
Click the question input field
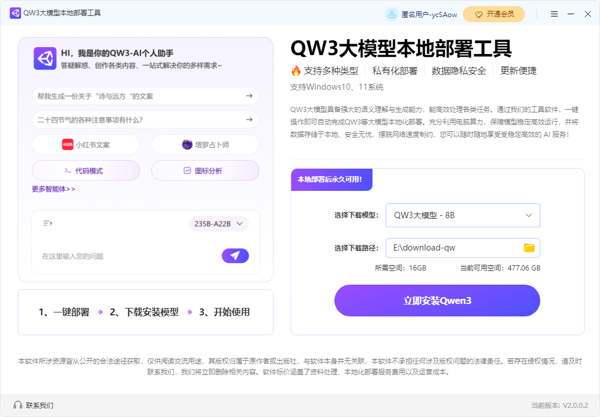pos(125,256)
